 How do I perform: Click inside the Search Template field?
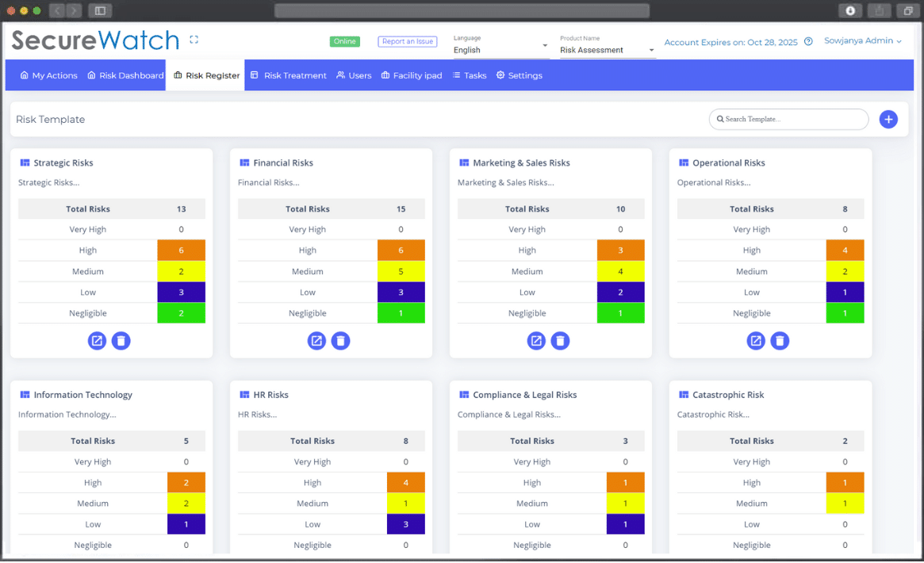pyautogui.click(x=785, y=118)
